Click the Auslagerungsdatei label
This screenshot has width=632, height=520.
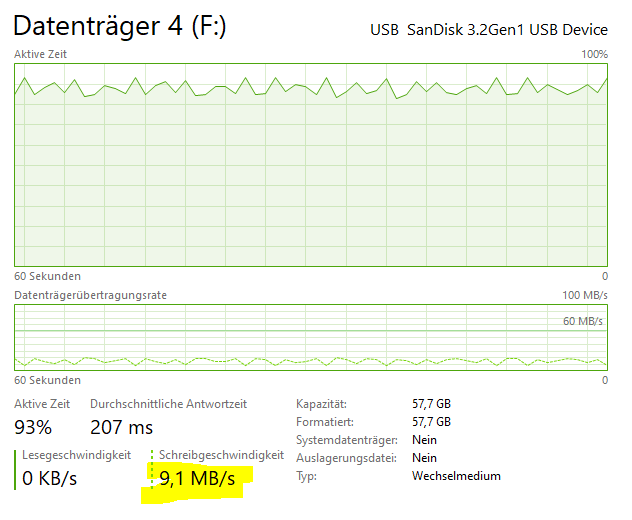coord(341,458)
